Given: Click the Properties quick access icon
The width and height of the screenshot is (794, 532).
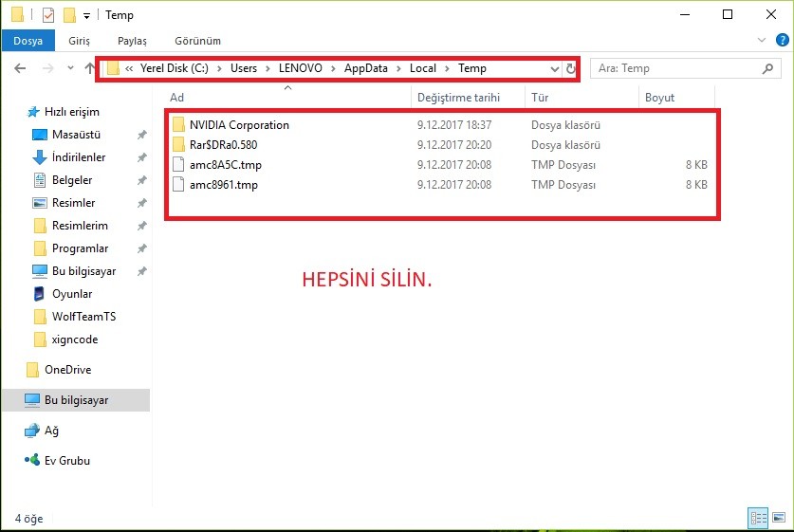Looking at the screenshot, I should point(48,15).
